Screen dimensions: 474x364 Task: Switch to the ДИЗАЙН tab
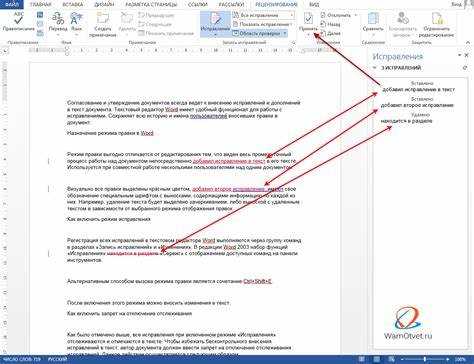click(104, 5)
